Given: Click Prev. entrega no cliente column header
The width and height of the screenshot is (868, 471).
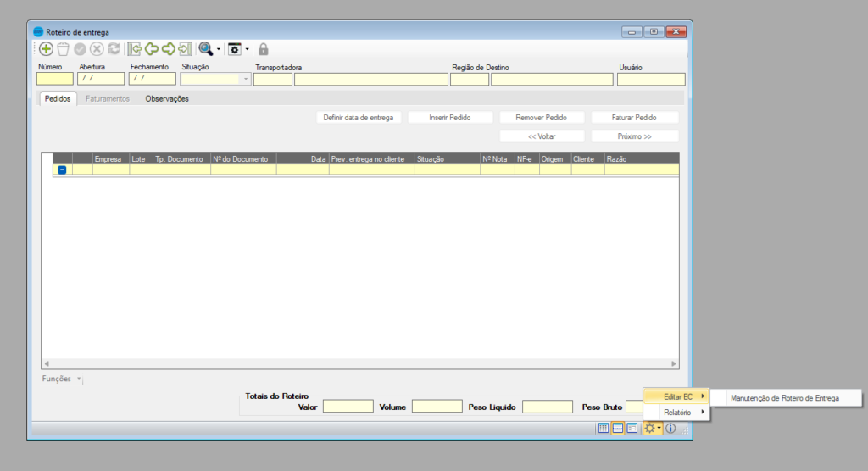Looking at the screenshot, I should [372, 159].
